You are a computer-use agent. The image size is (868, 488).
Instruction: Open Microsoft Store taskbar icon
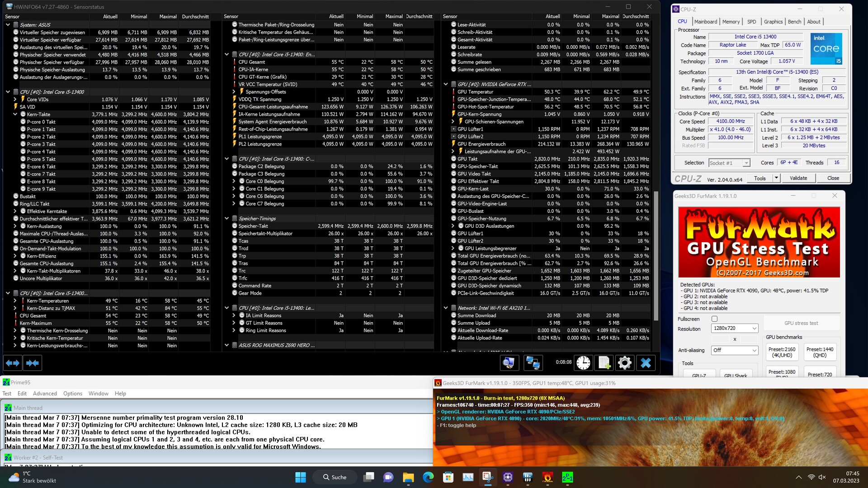(x=448, y=477)
